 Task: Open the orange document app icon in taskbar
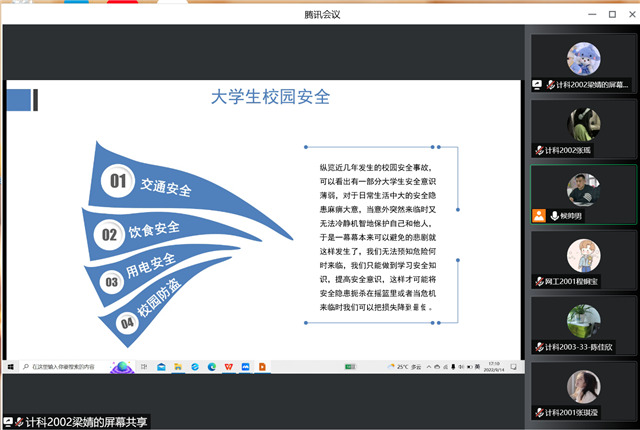click(x=262, y=367)
